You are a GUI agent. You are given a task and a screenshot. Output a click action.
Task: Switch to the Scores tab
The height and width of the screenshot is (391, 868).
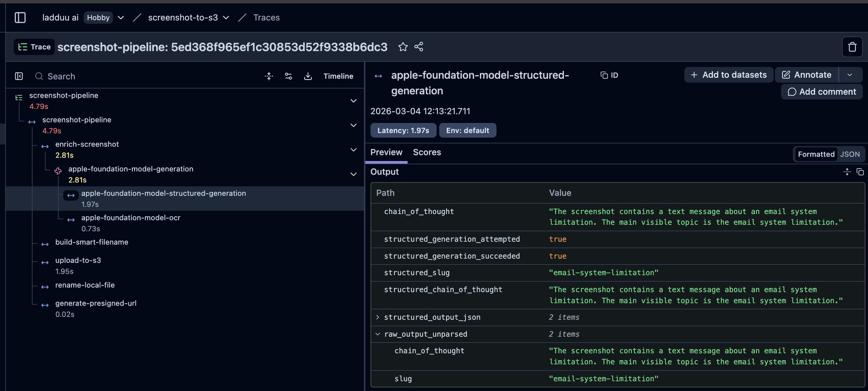pos(427,152)
